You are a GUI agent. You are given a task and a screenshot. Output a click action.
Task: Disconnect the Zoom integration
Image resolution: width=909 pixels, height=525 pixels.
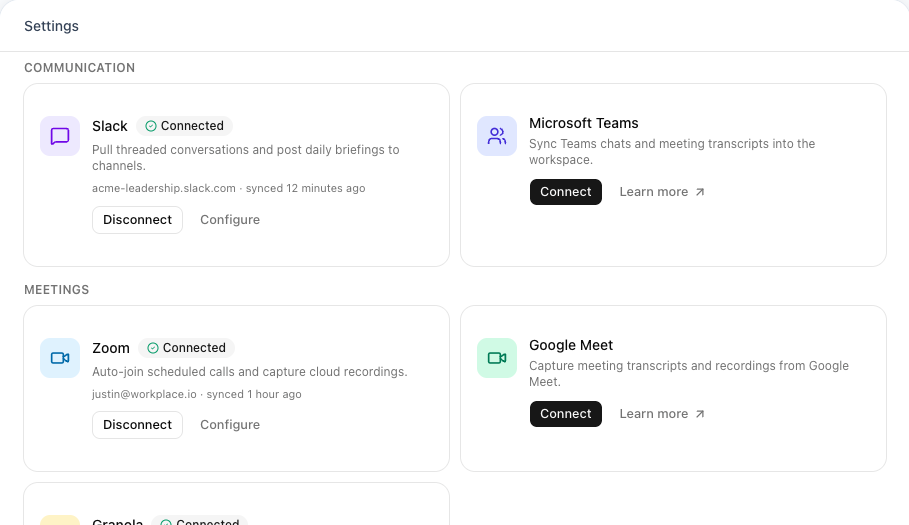pyautogui.click(x=137, y=425)
